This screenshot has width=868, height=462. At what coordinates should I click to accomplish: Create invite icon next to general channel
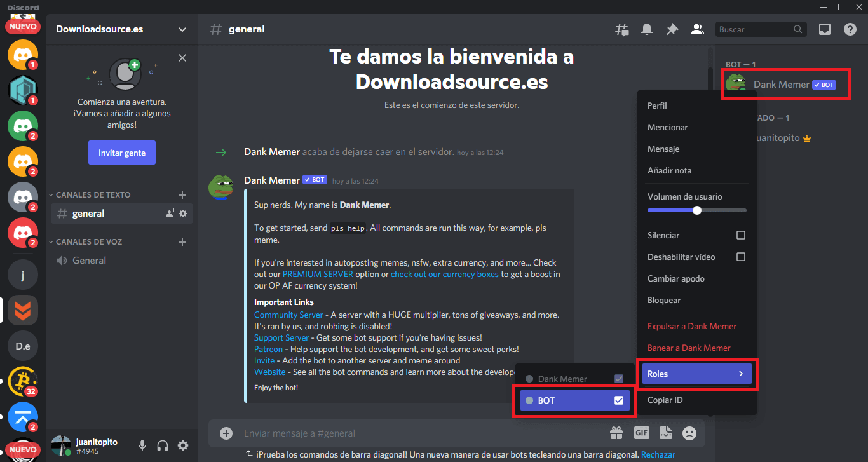[x=170, y=214]
